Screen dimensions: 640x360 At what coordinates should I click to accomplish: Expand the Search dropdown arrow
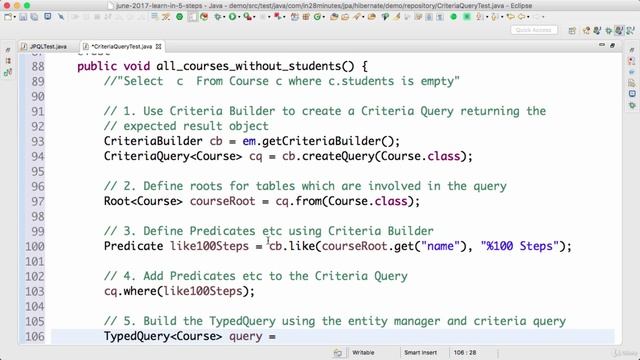coord(363,17)
